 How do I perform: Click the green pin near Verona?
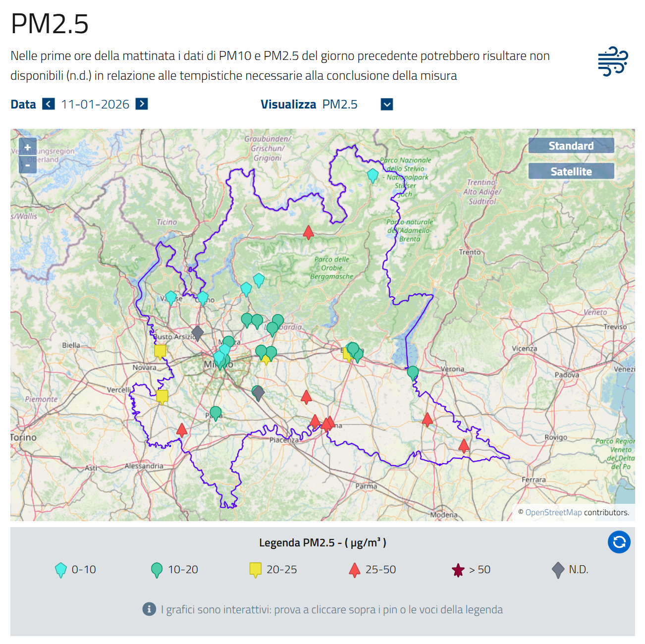click(413, 373)
